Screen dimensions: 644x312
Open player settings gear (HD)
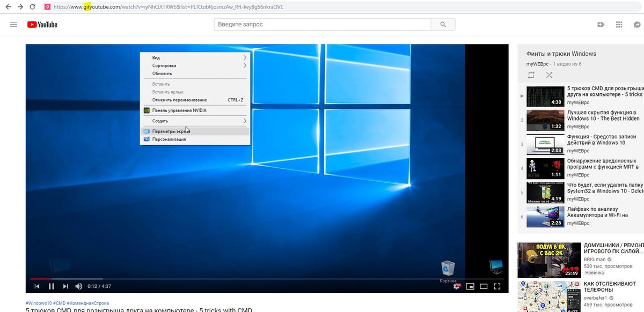tap(456, 286)
